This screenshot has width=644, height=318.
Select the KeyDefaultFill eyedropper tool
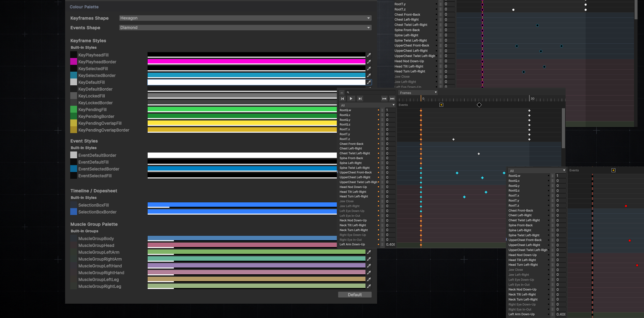tap(369, 82)
